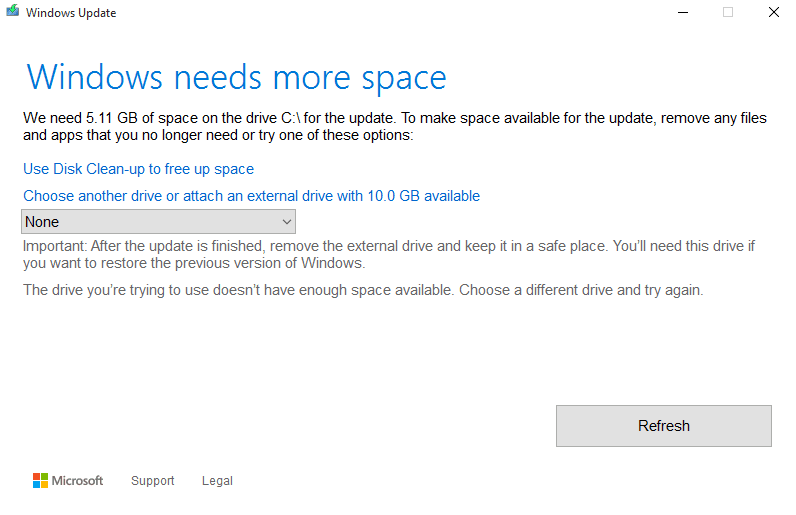Minimize the Windows Update window
The width and height of the screenshot is (796, 515).
[x=682, y=13]
